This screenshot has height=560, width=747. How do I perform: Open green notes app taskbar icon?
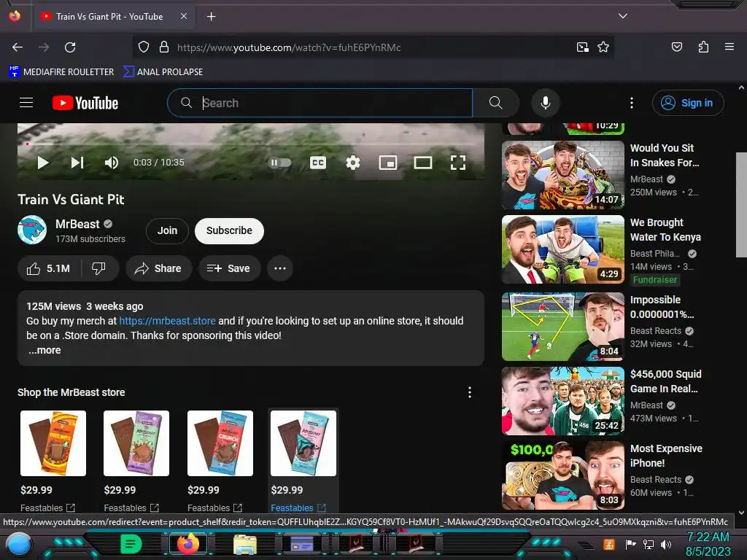[131, 544]
